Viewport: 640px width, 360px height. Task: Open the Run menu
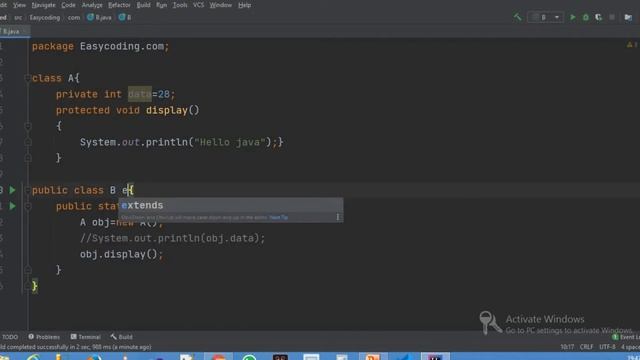[162, 5]
